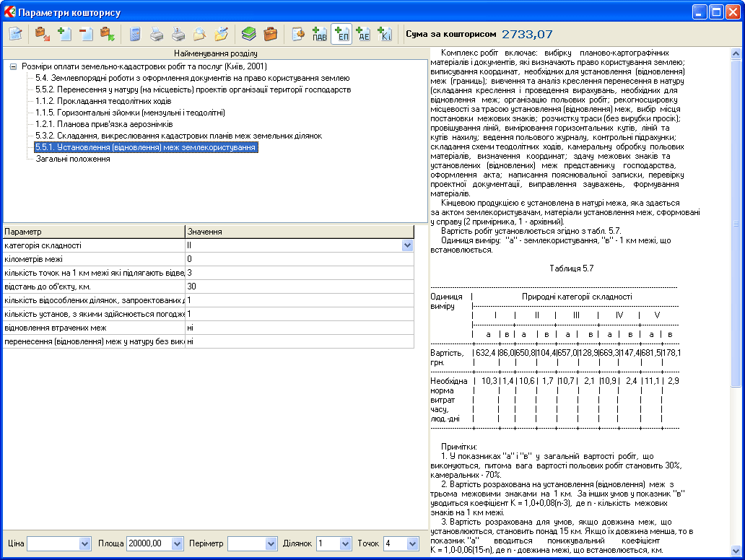The height and width of the screenshot is (560, 745).
Task: Open the категорія складності dropdown
Action: coord(407,245)
